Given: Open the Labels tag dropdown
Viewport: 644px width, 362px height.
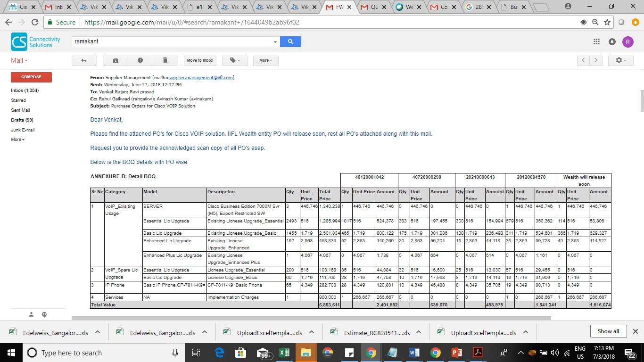Looking at the screenshot, I should coord(235,60).
